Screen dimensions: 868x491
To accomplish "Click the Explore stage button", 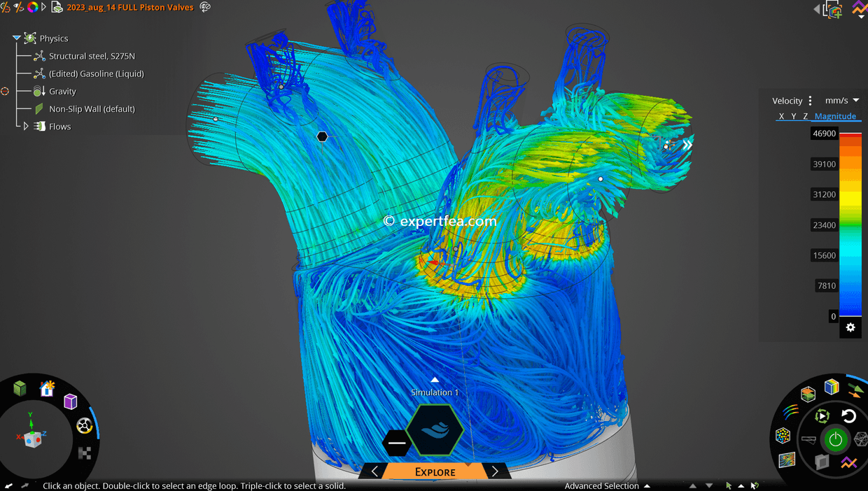I will (x=434, y=471).
